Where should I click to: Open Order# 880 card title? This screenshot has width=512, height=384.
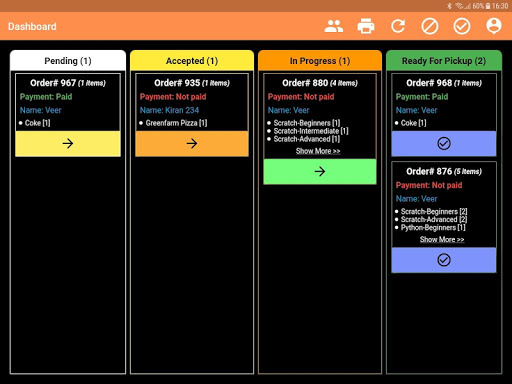coord(320,83)
